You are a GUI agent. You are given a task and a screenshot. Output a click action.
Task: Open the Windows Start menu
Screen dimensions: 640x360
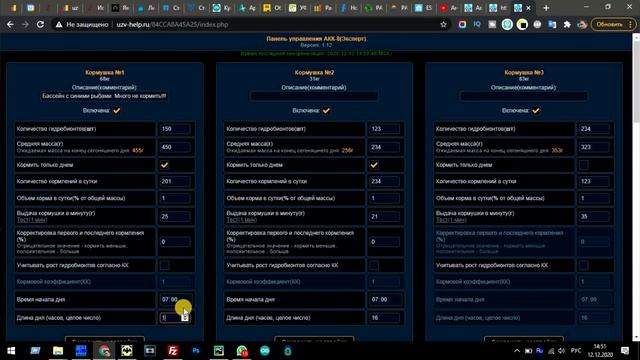tap(11, 351)
